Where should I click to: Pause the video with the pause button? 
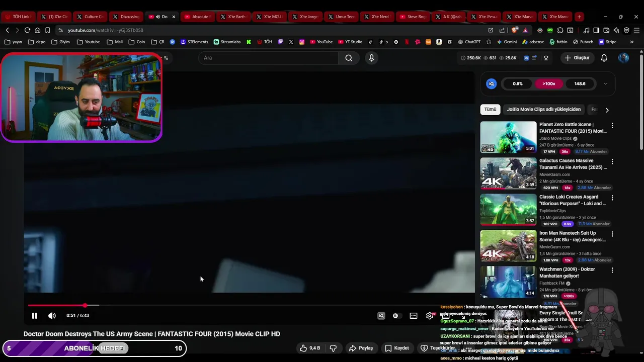(x=34, y=316)
